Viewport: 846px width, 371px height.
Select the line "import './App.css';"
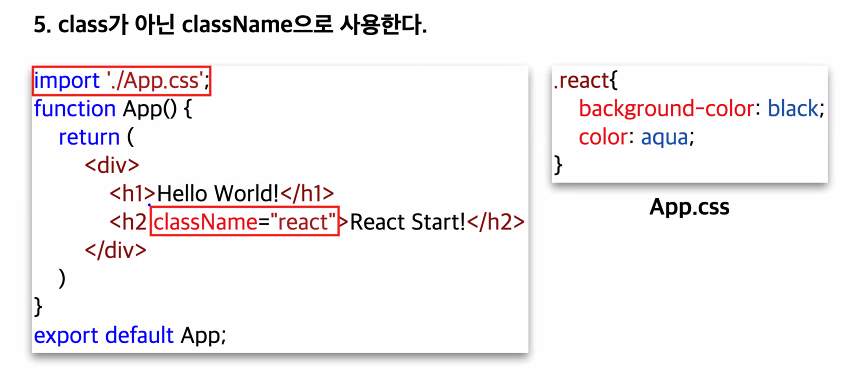(x=122, y=81)
